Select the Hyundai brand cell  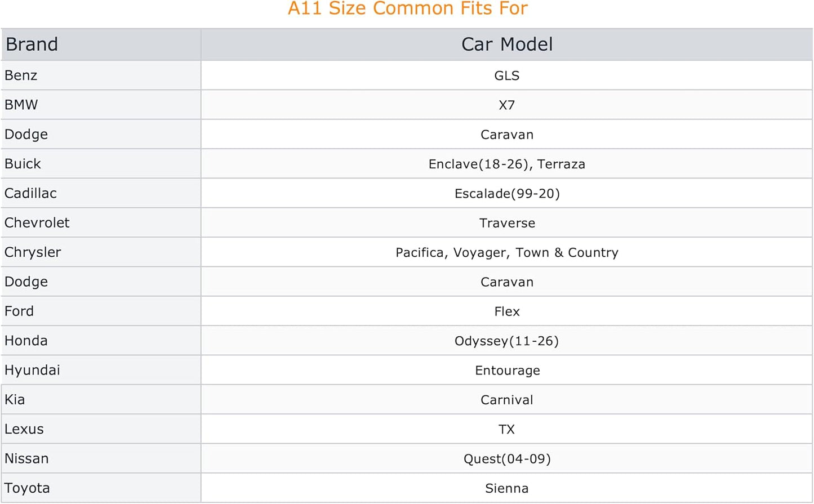pos(101,370)
